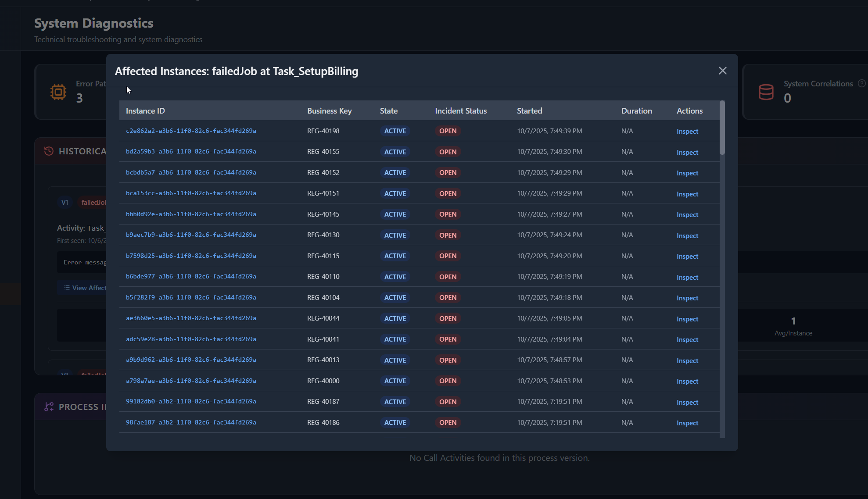Open instance bcbdb5a7-a3b6 link
The height and width of the screenshot is (499, 868).
tap(191, 172)
